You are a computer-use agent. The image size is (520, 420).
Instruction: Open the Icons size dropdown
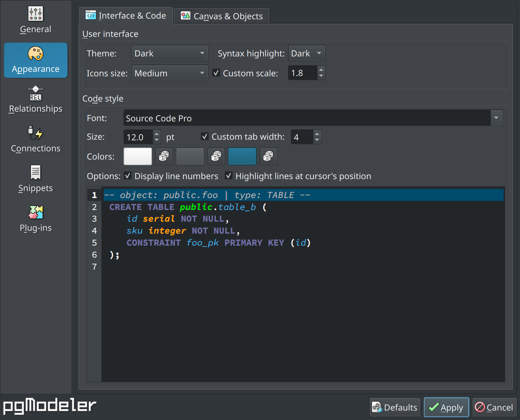tap(170, 73)
